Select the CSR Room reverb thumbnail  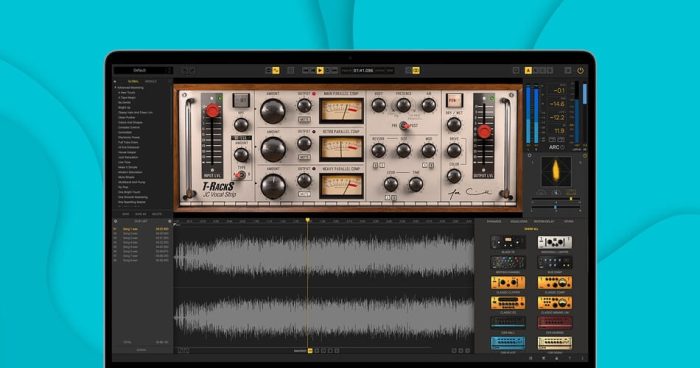pos(554,343)
